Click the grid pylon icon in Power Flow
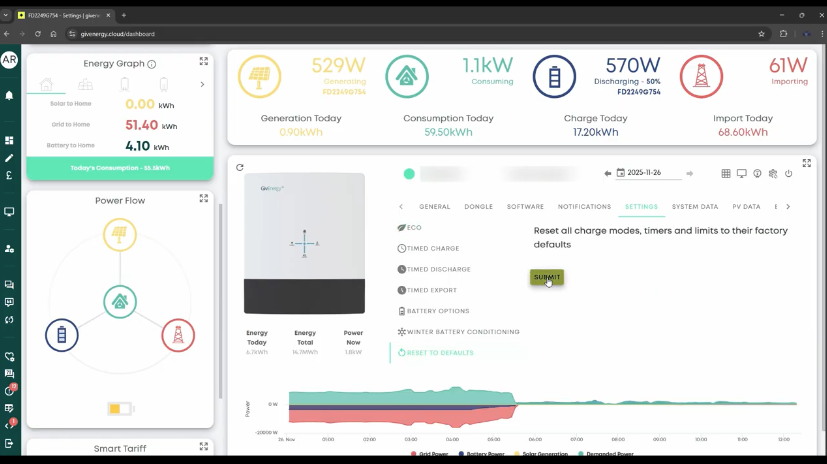Image resolution: width=827 pixels, height=464 pixels. point(178,335)
